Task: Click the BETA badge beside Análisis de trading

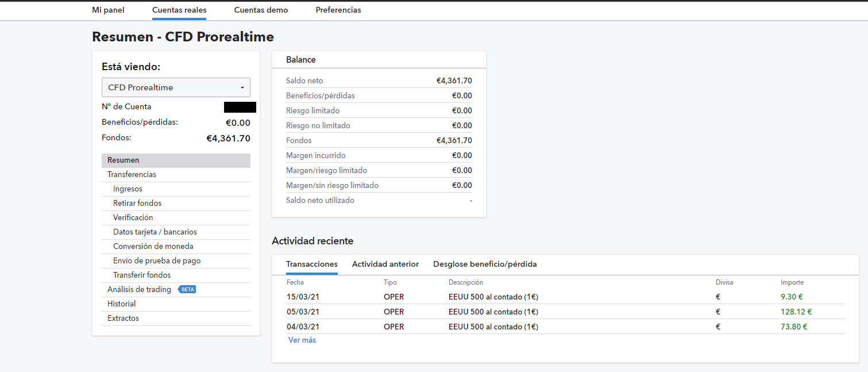Action: (x=187, y=290)
